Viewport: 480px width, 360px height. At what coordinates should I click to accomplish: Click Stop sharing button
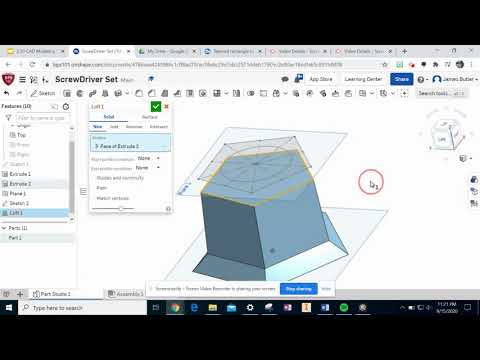tap(299, 289)
